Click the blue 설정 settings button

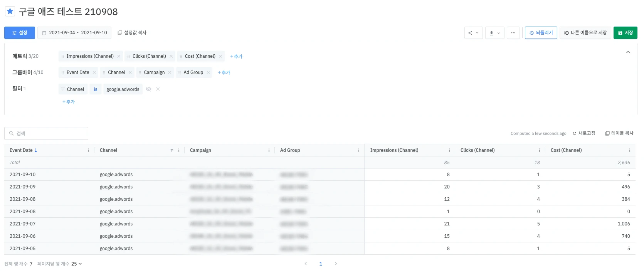[x=20, y=33]
